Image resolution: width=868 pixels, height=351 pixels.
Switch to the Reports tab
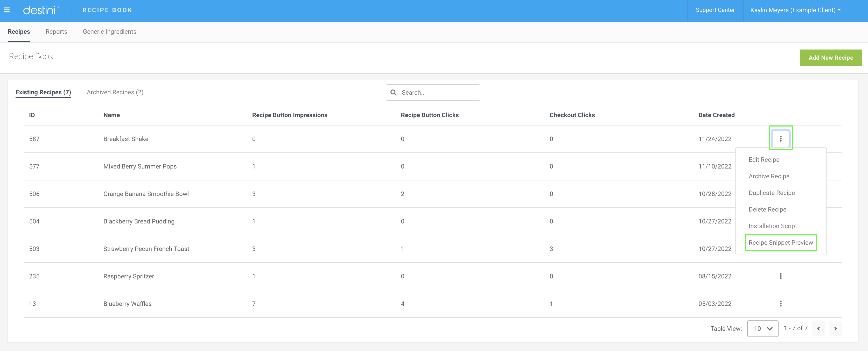coord(56,32)
